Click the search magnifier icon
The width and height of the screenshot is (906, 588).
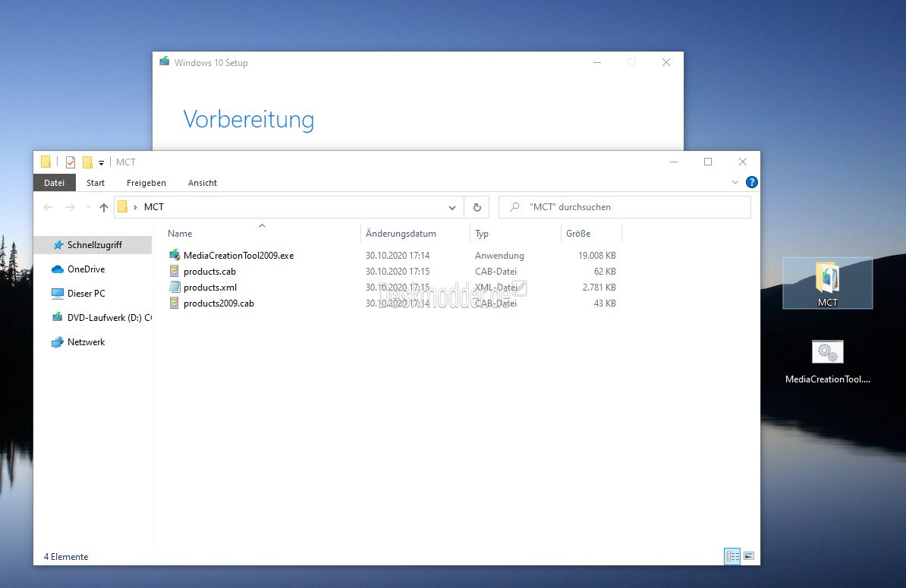click(x=514, y=207)
